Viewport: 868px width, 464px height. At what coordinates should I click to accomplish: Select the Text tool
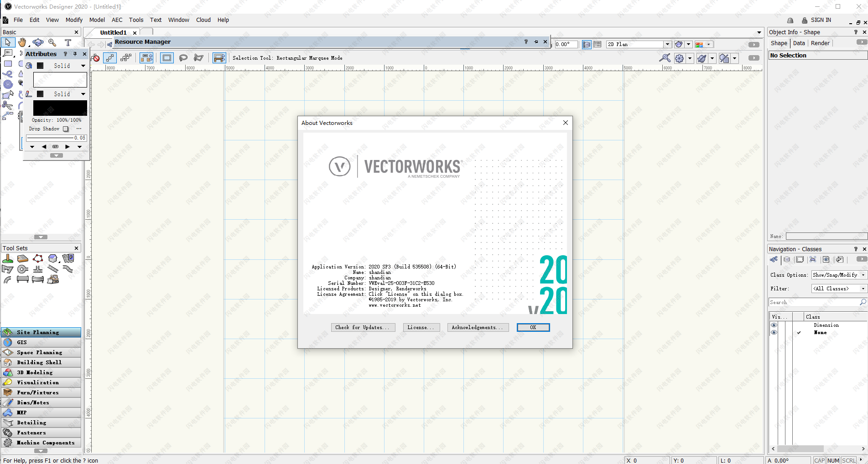pos(68,42)
